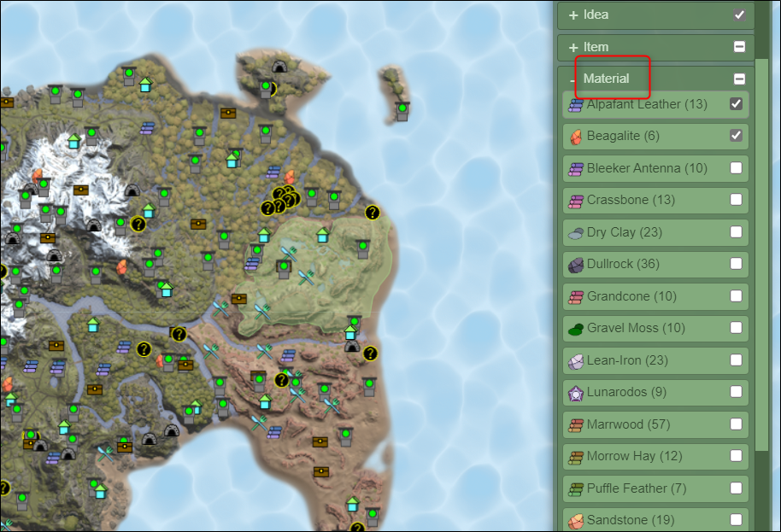Click the orange Beagalite crystal icon in the list
The image size is (781, 532).
[x=576, y=137]
